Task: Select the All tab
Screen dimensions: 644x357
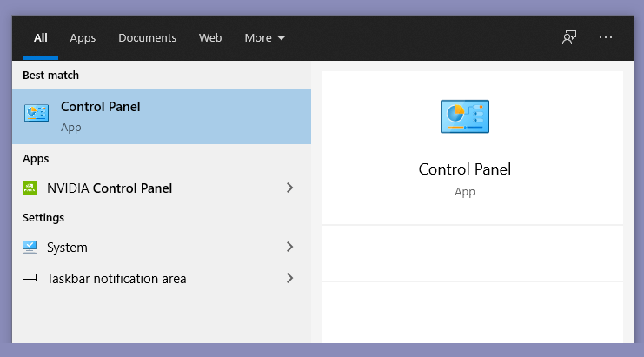Action: tap(41, 37)
